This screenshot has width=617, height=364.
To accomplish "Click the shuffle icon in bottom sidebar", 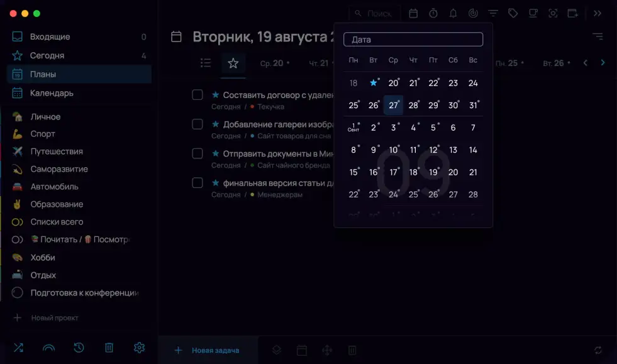I will [18, 348].
